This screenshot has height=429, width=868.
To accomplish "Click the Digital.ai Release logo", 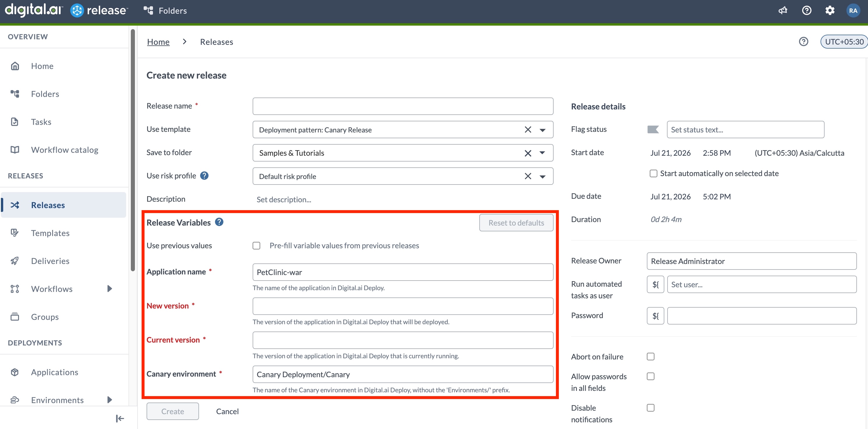I will [66, 10].
